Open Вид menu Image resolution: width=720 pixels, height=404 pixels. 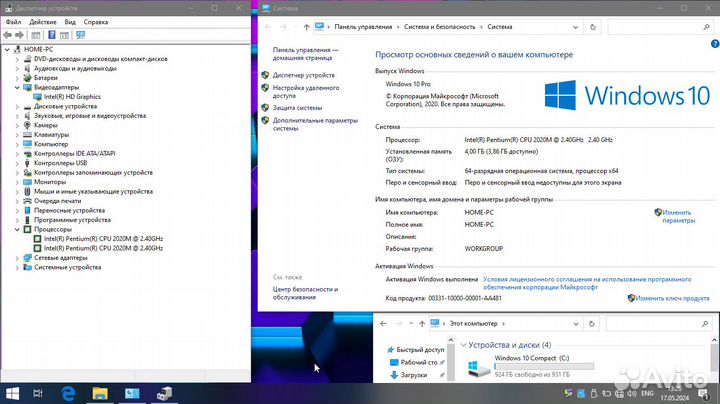[x=70, y=22]
